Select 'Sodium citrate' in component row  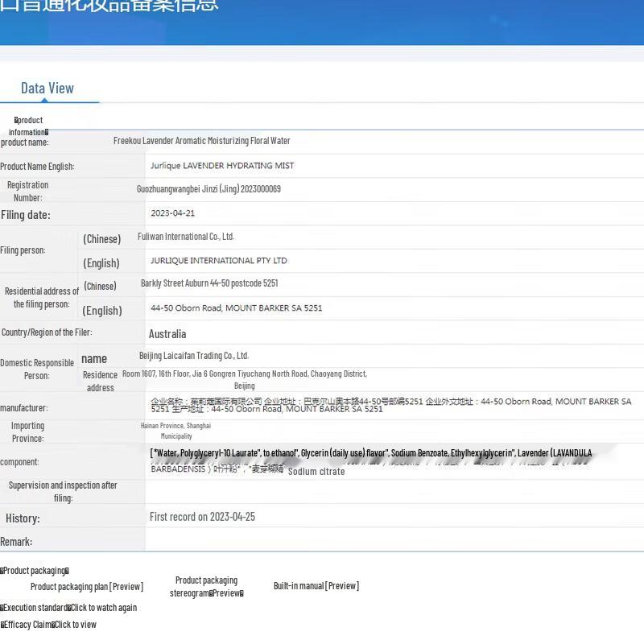click(x=316, y=472)
